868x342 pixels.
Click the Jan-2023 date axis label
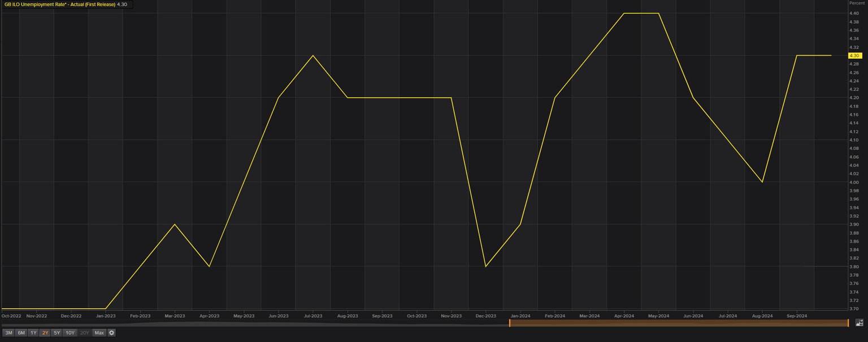[106, 316]
